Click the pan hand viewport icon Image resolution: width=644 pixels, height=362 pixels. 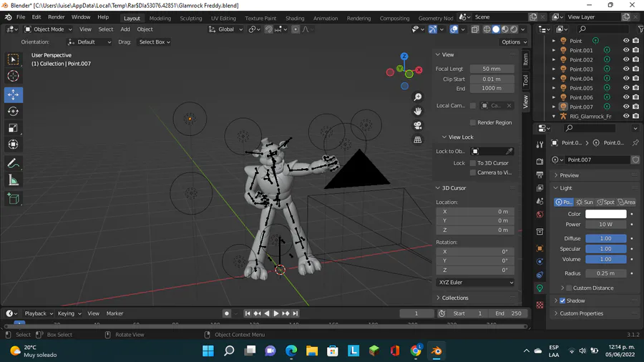(x=417, y=111)
